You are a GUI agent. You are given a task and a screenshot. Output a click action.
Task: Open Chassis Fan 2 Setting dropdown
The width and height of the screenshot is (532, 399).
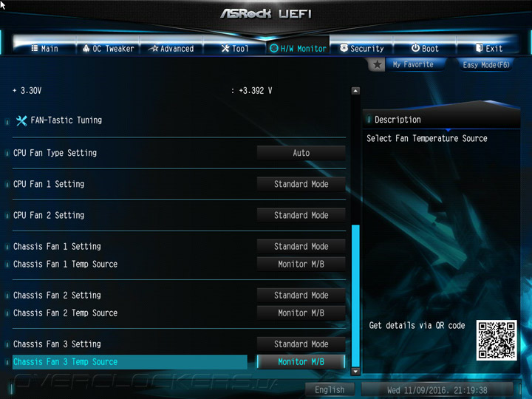click(301, 296)
